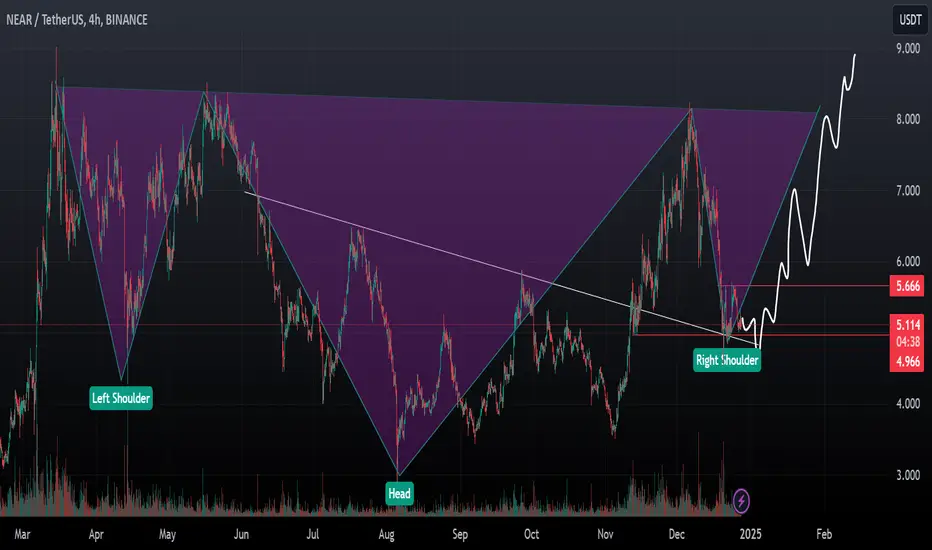This screenshot has width=932, height=550.
Task: Click the Nov label on time axis
Action: (x=605, y=534)
